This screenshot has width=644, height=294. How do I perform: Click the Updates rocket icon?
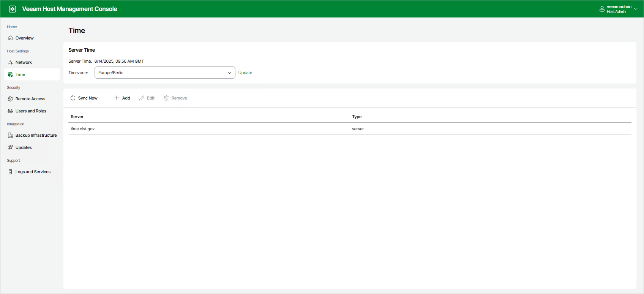10,147
